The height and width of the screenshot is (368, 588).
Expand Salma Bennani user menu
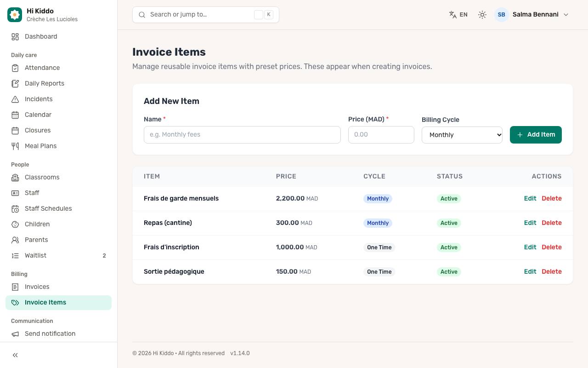coord(532,15)
